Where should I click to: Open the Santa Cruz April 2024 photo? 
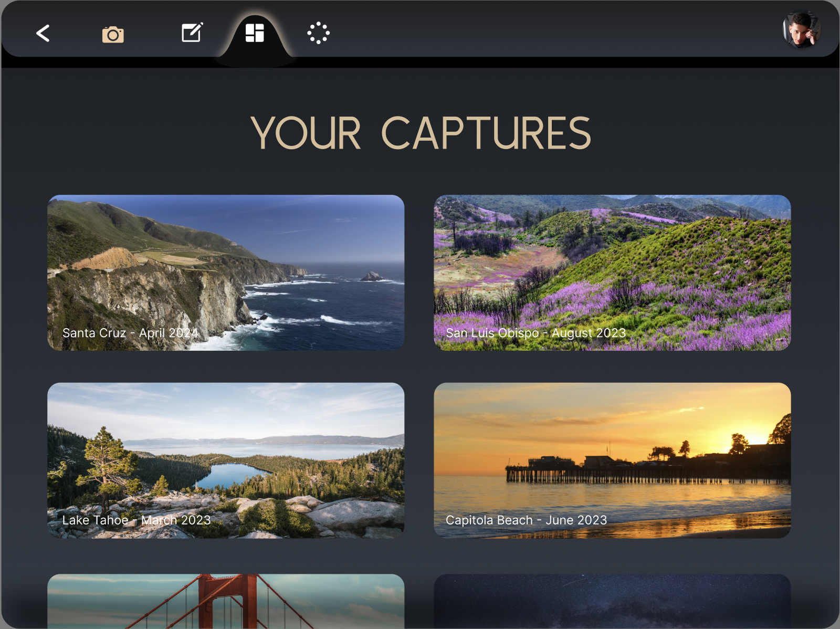[x=226, y=272]
